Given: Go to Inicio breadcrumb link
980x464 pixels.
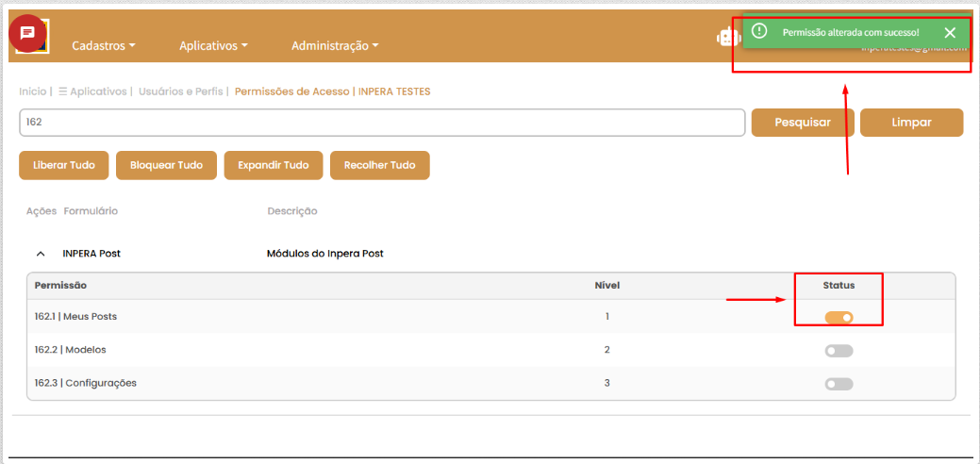Looking at the screenshot, I should [x=32, y=91].
